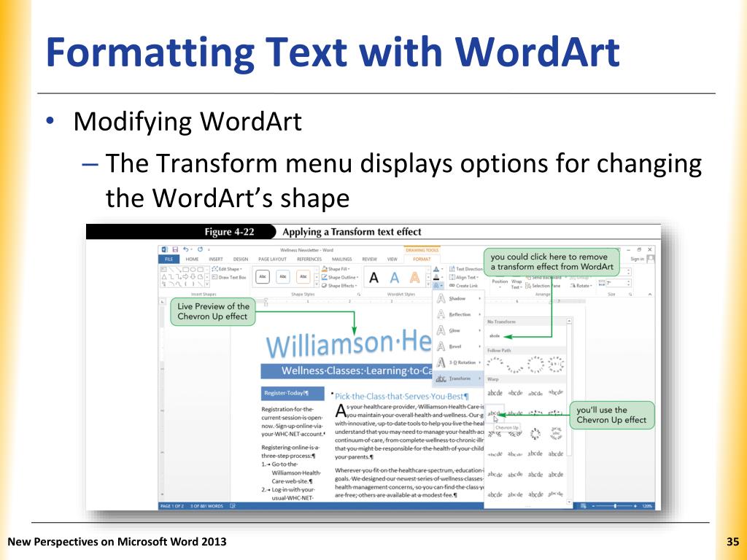Choose the first Warp square effect
Screen dimensions: 747x560
[495, 393]
